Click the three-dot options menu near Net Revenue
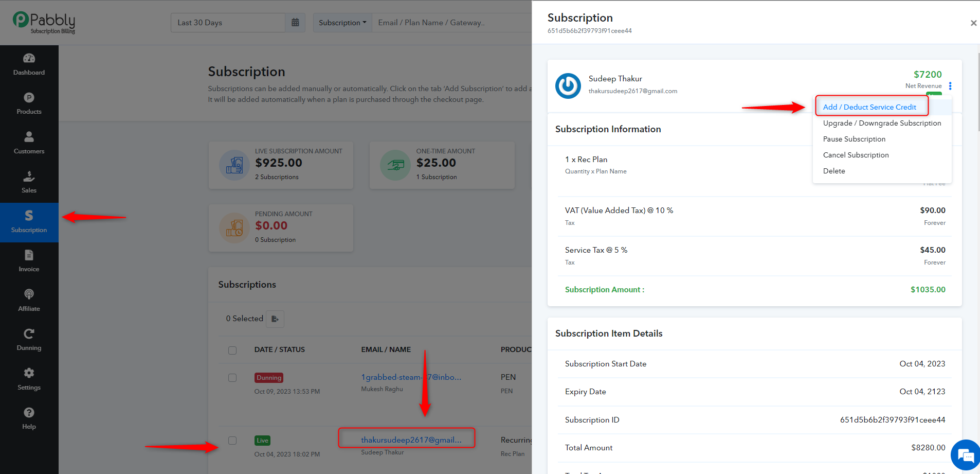Screen dimensions: 980x474 (950, 86)
